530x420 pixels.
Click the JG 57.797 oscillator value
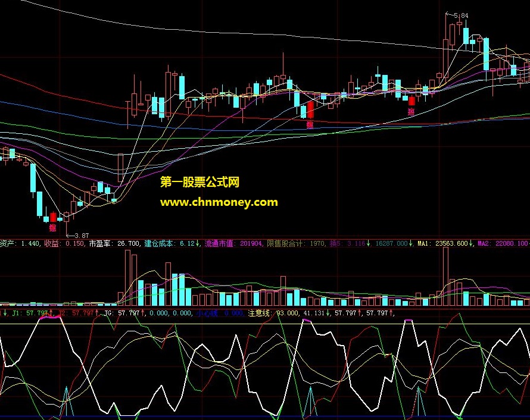tap(124, 313)
